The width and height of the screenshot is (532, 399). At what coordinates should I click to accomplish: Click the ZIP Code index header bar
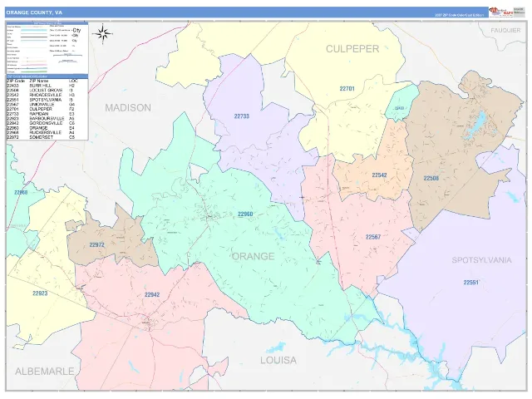[x=47, y=76]
